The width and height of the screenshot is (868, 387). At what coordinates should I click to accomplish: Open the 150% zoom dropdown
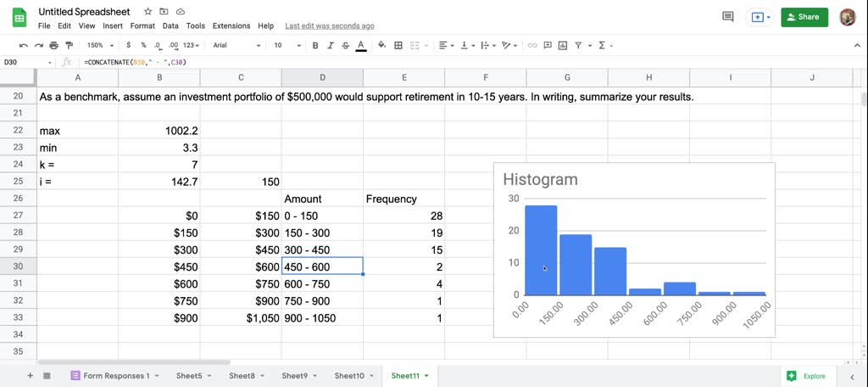(x=98, y=45)
